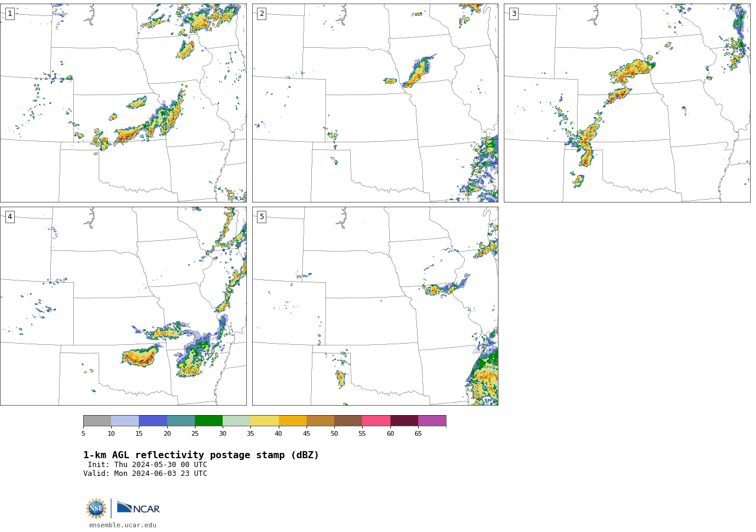Image resolution: width=756 pixels, height=532 pixels.
Task: Click the blue 15-20 dBZ swatch
Action: tap(153, 421)
